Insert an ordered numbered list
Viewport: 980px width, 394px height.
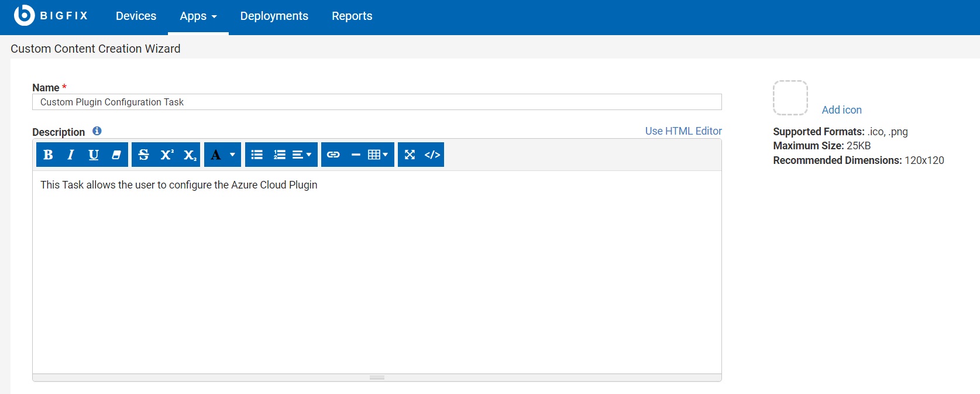(280, 155)
